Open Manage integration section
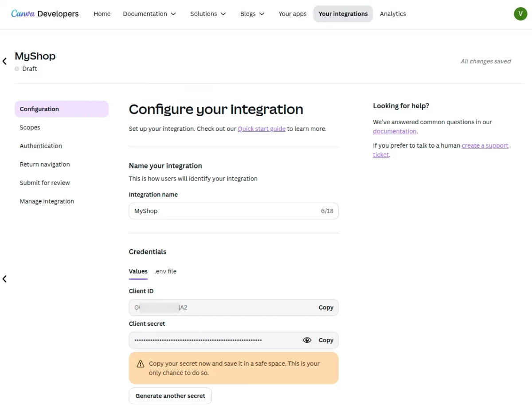 pyautogui.click(x=62, y=201)
